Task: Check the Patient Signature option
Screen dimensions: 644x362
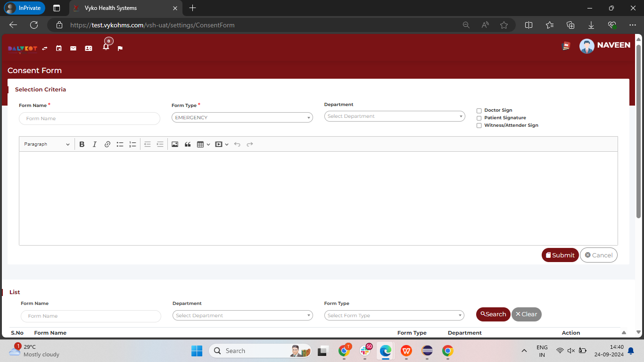Action: 479,118
